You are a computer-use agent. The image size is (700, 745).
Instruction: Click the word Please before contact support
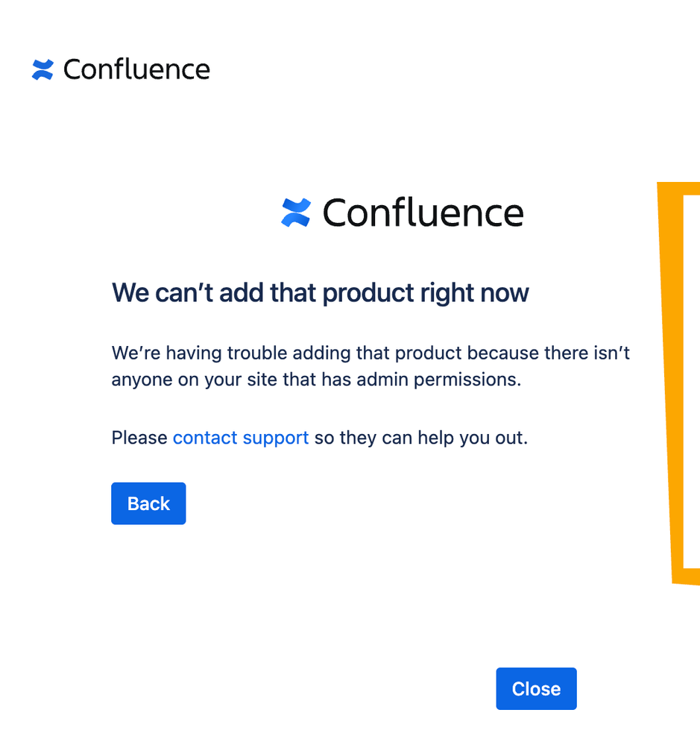click(x=139, y=438)
